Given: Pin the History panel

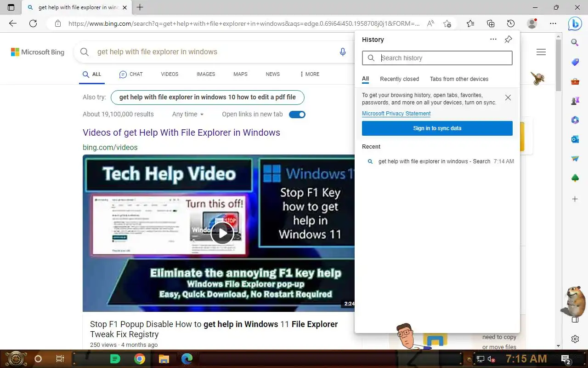Looking at the screenshot, I should pyautogui.click(x=508, y=40).
